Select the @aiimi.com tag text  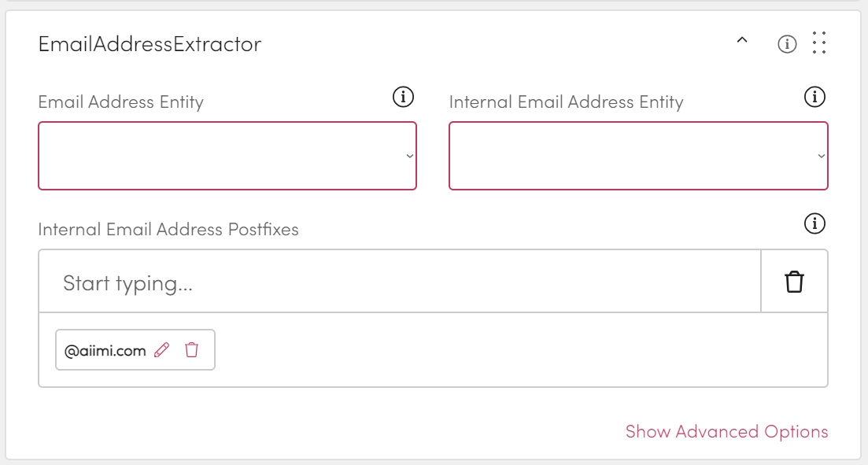tap(105, 351)
